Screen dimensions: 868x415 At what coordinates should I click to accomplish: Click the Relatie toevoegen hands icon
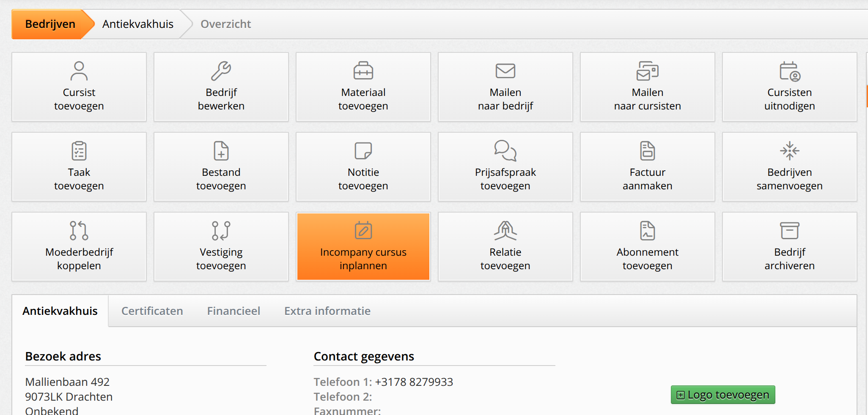[x=505, y=231]
